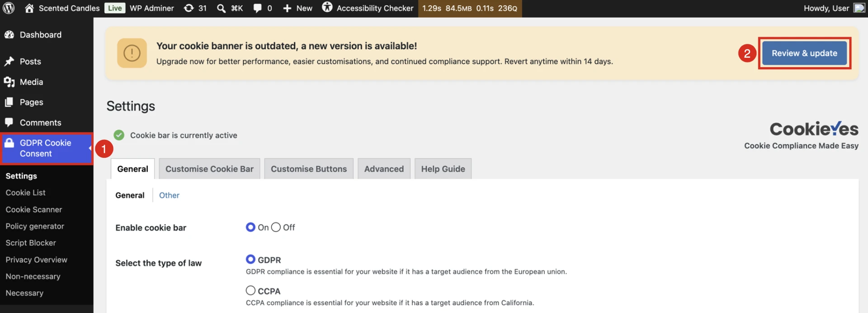Viewport: 868px width, 313px height.
Task: Click the plus New icon
Action: tap(287, 8)
